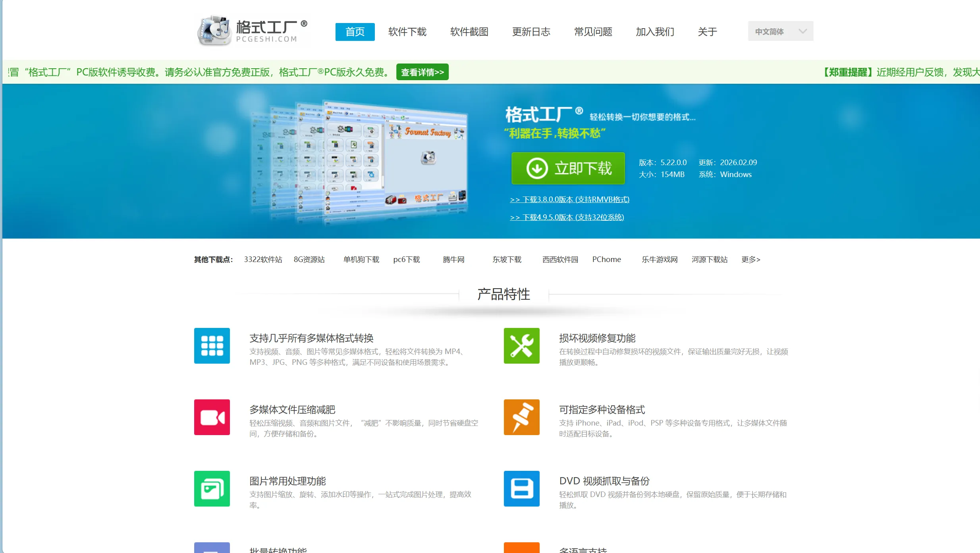The height and width of the screenshot is (553, 980).
Task: Open the 常见问题 menu item
Action: point(593,32)
